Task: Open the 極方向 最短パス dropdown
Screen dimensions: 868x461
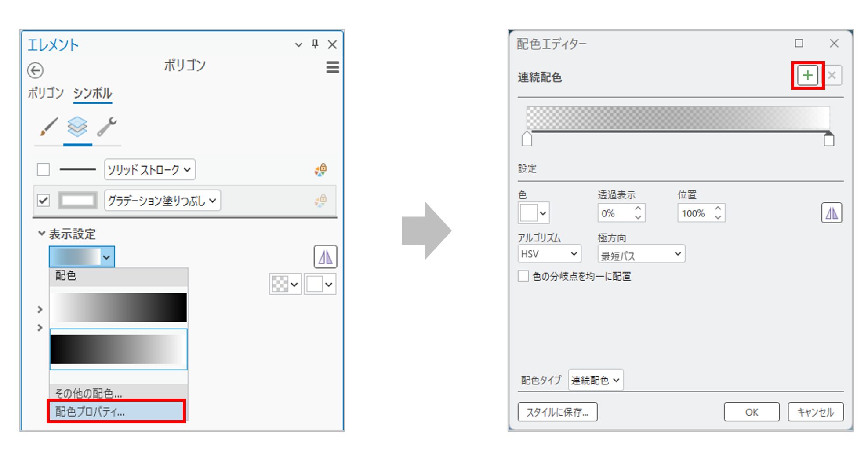Action: (x=641, y=254)
